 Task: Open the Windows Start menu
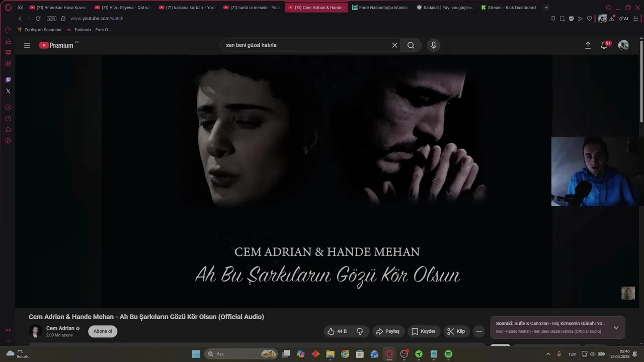pyautogui.click(x=196, y=354)
